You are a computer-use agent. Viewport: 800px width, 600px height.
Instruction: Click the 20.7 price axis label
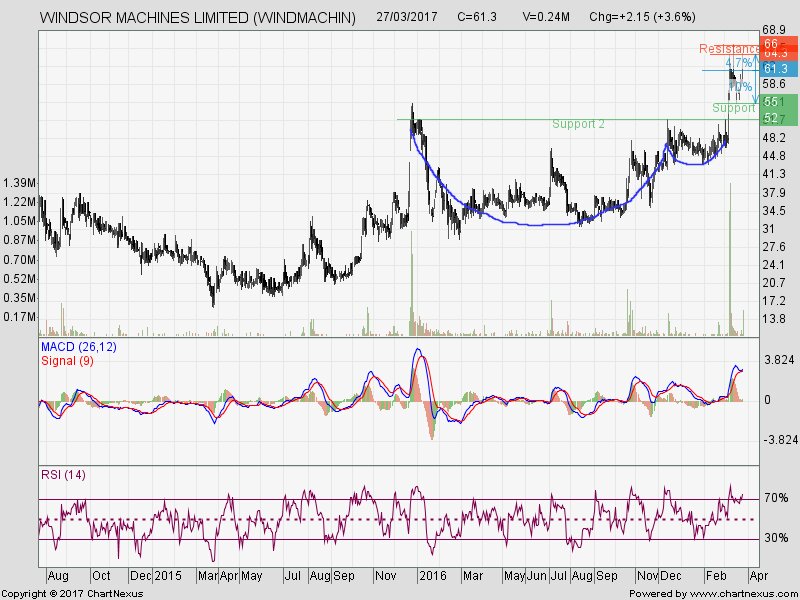pos(774,283)
